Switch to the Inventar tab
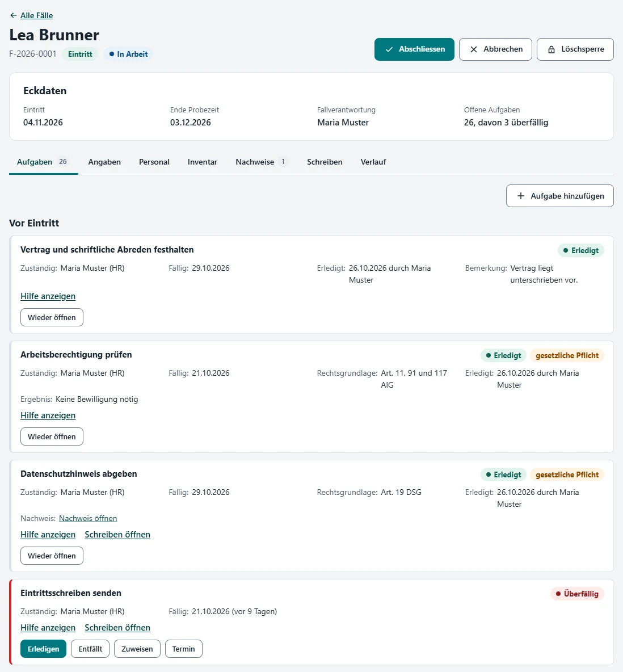Image resolution: width=623 pixels, height=672 pixels. [202, 162]
